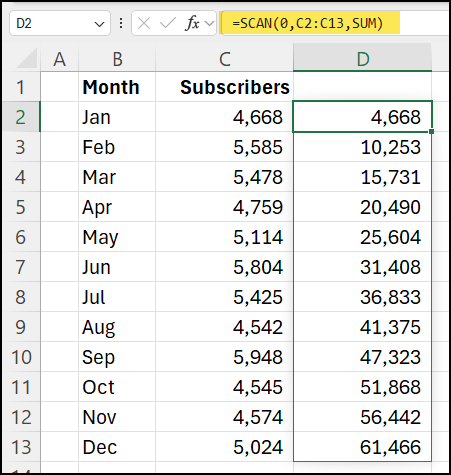
Task: Click the Subscribers header cell
Action: click(x=224, y=87)
